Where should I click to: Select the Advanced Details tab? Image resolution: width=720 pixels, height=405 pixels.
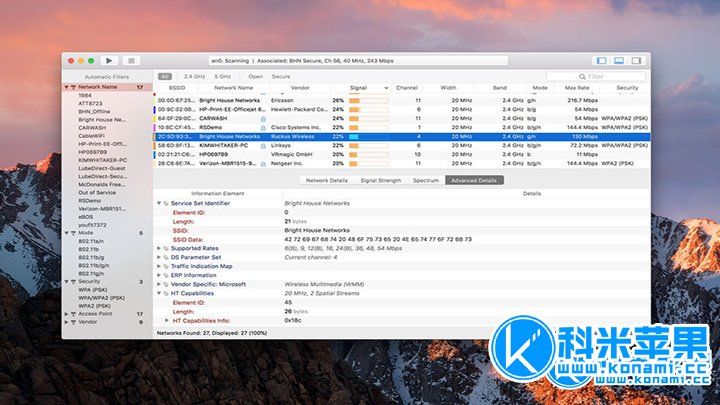click(x=474, y=180)
